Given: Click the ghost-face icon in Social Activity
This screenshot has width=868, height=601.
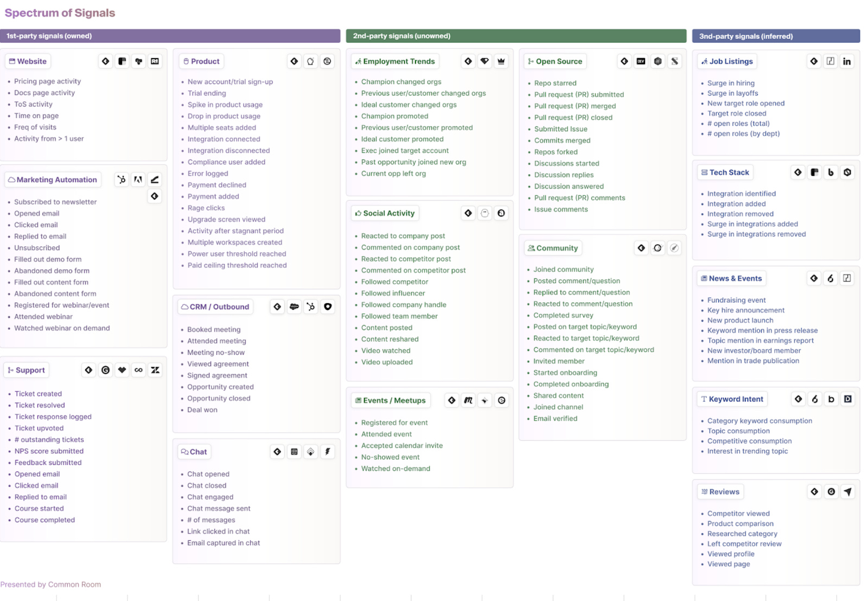Looking at the screenshot, I should click(x=485, y=213).
